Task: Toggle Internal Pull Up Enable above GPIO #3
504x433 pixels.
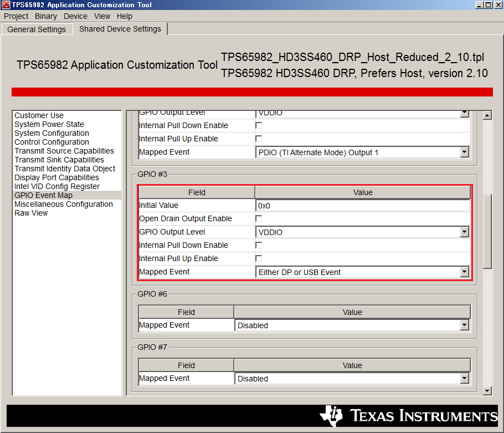Action: (259, 139)
